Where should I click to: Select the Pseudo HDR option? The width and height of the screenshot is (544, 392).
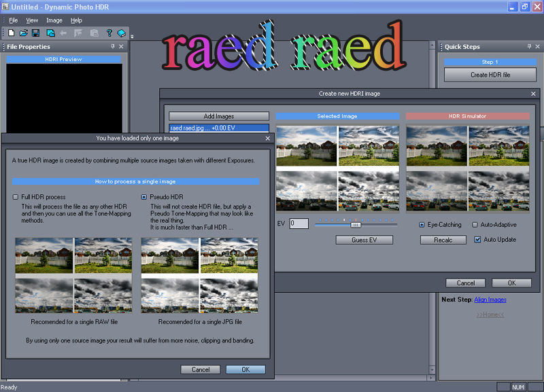[144, 197]
